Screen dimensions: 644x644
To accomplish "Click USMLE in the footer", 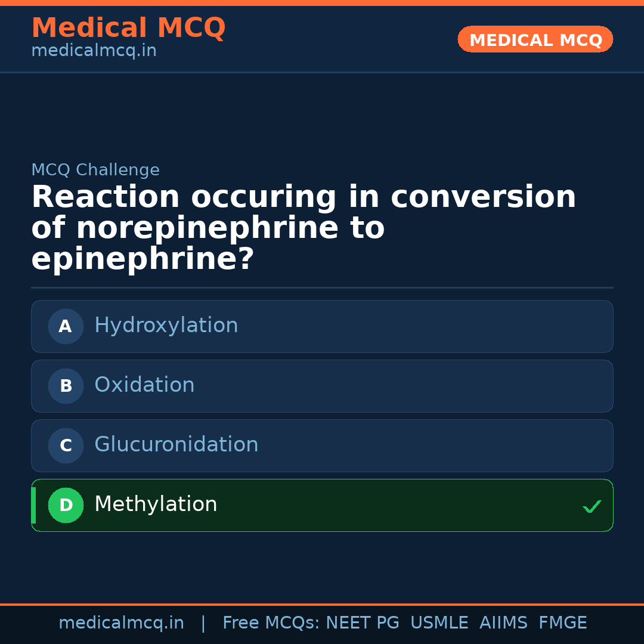I will 439,623.
